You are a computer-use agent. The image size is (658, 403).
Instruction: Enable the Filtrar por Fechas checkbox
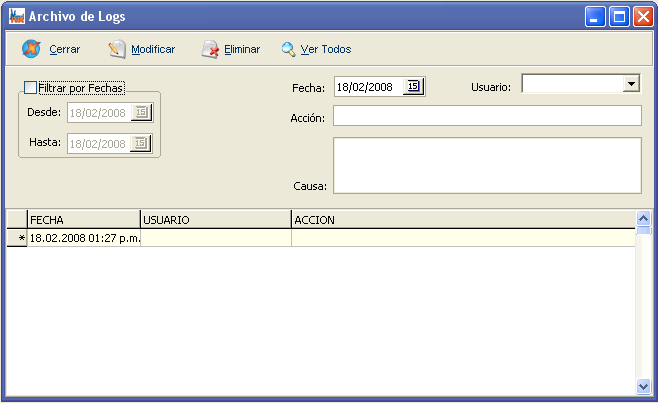coord(30,88)
